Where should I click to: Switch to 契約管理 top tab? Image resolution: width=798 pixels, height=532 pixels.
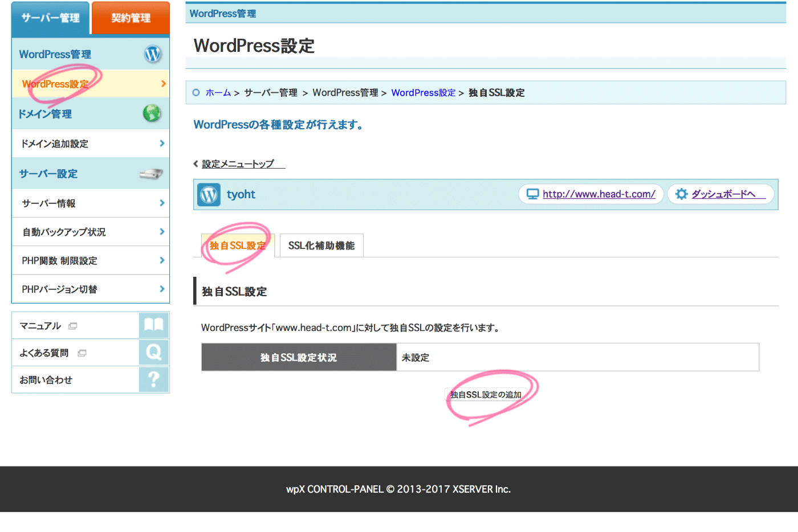click(131, 18)
